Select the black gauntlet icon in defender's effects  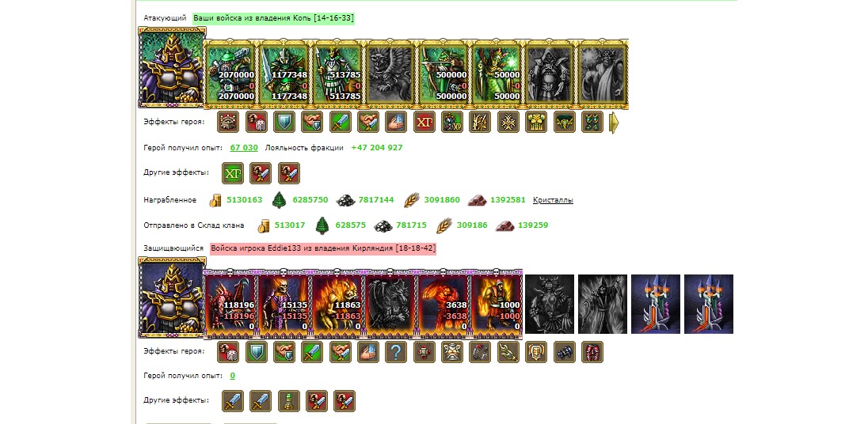click(564, 351)
